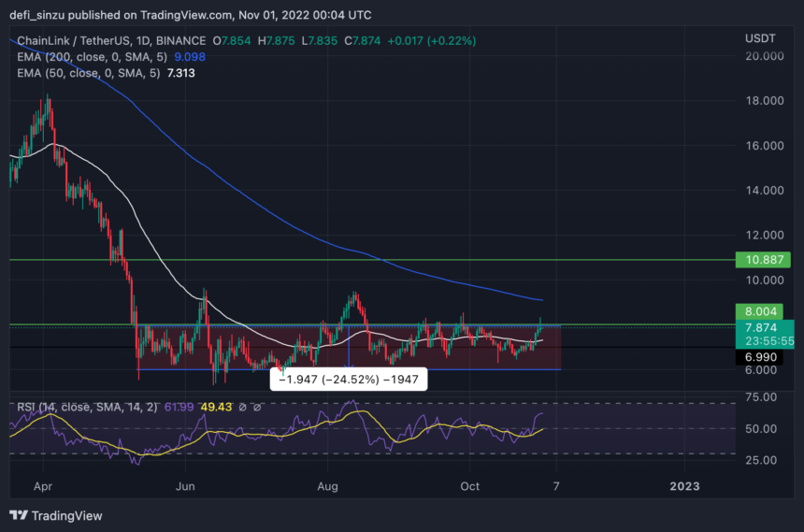Click the TradingView logo icon
Viewport: 804px width, 532px height.
click(19, 515)
